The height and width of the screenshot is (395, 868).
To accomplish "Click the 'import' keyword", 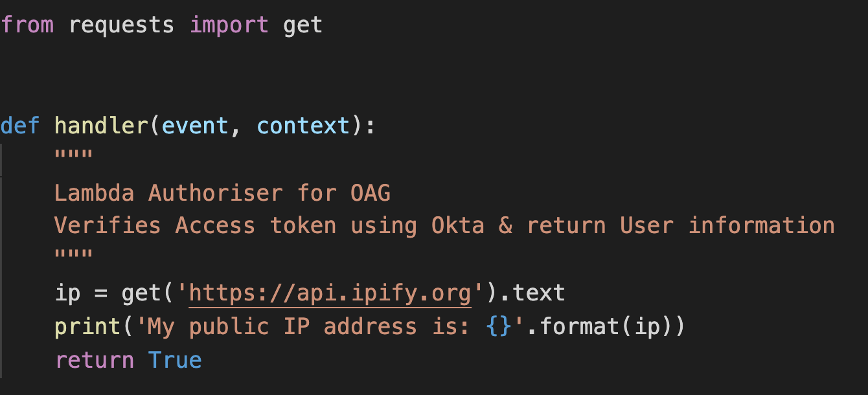I will coord(229,25).
